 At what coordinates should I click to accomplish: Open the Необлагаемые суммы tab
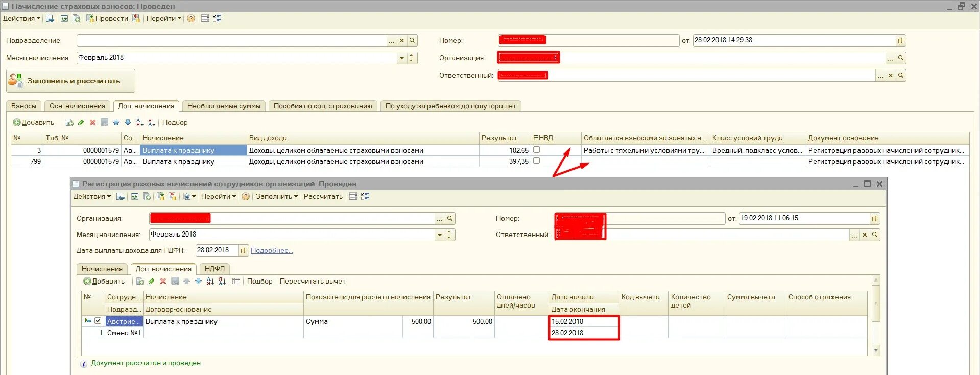click(224, 106)
